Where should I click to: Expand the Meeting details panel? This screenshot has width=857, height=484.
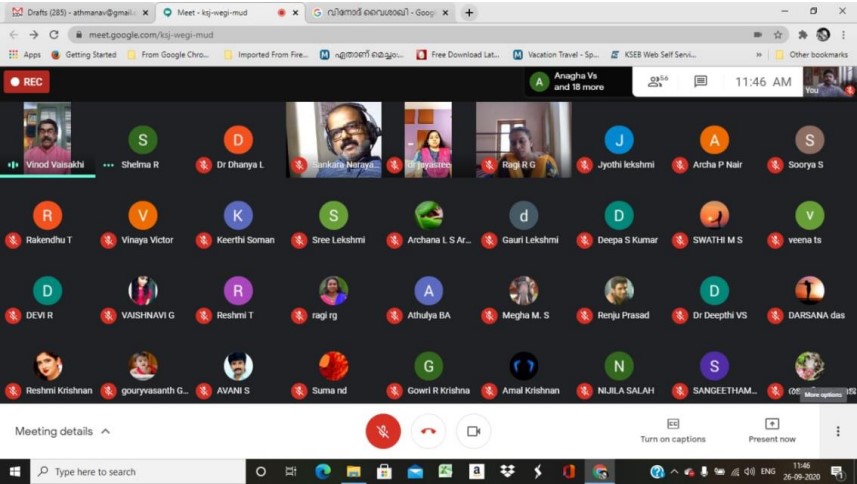[x=62, y=431]
